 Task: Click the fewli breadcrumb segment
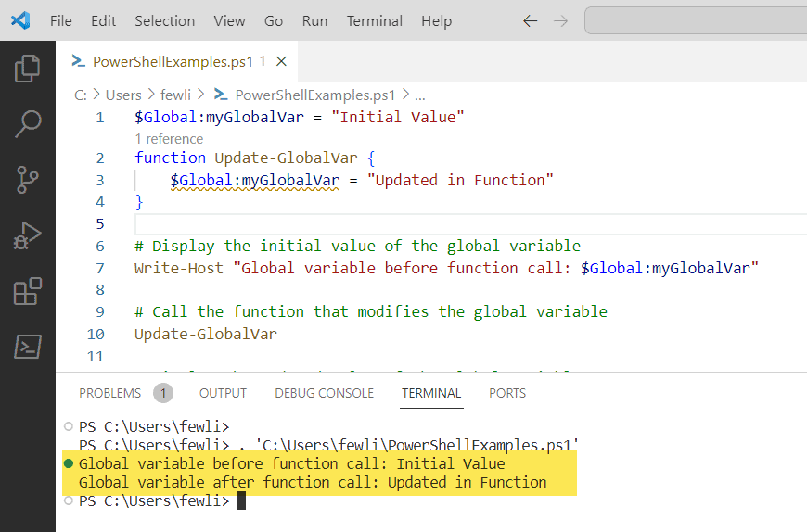(175, 95)
